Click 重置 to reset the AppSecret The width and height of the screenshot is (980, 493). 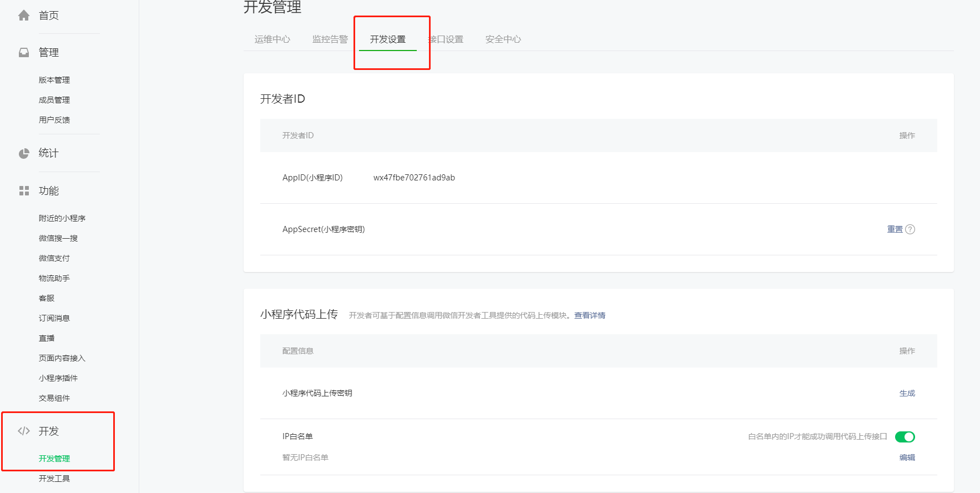coord(895,229)
